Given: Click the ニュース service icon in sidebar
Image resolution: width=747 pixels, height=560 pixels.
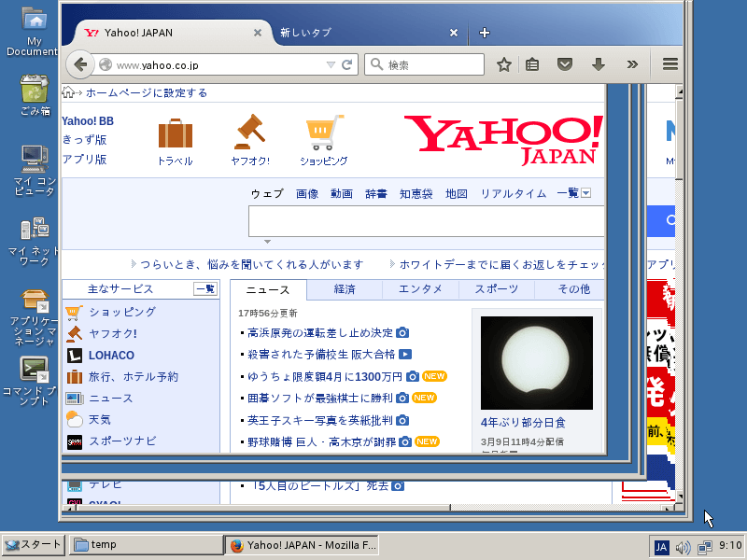Looking at the screenshot, I should 75,399.
